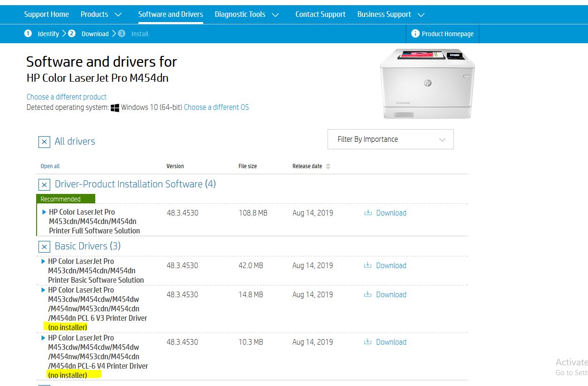Click the Windows logo in detected OS line

pos(114,107)
